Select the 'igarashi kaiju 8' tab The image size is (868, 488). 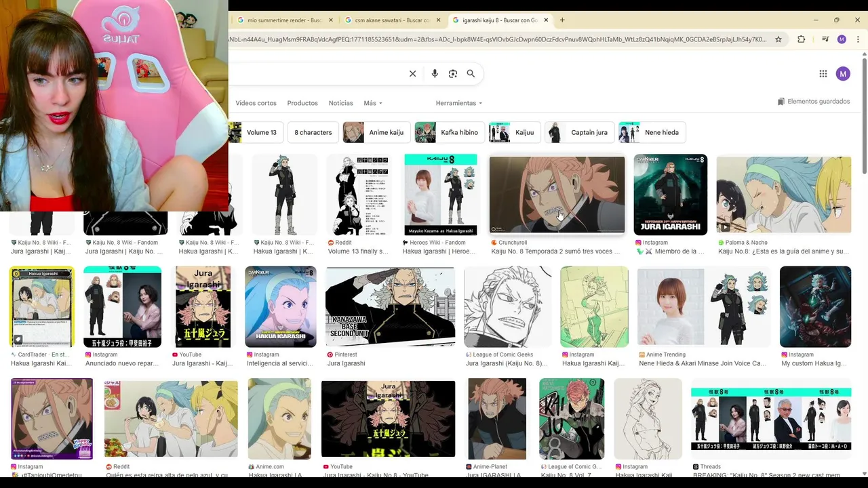(x=500, y=20)
